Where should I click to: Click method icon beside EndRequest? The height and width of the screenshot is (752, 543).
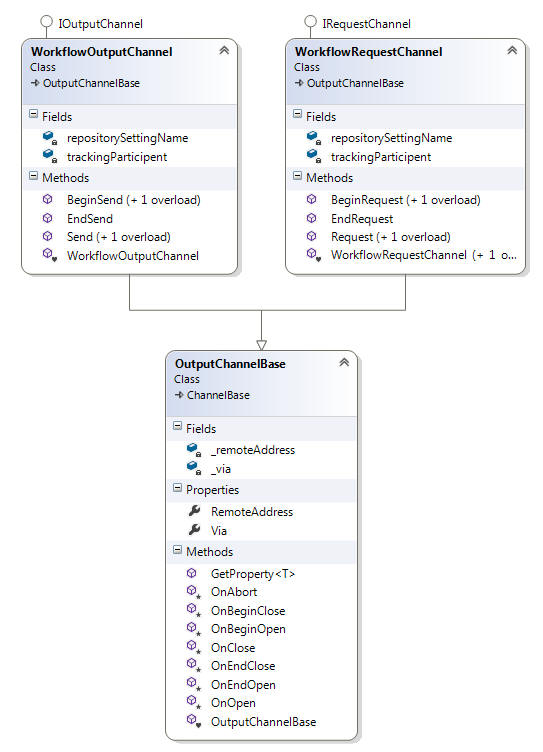coord(312,218)
